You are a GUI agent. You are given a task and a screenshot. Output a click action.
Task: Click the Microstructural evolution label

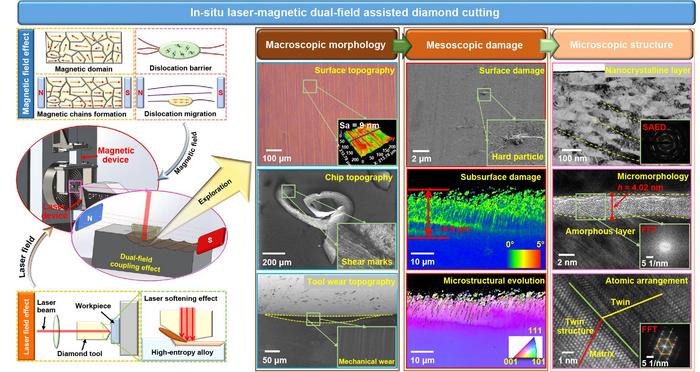[494, 280]
